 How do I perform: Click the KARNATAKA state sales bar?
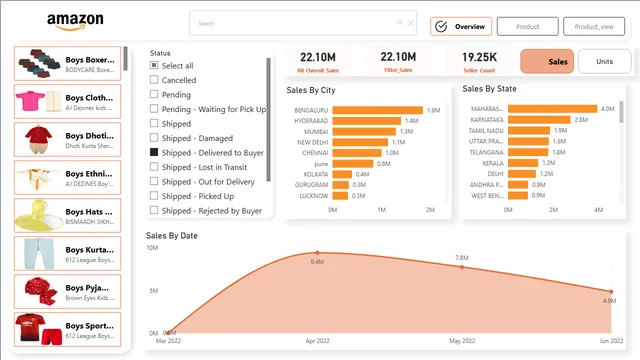[x=539, y=120]
